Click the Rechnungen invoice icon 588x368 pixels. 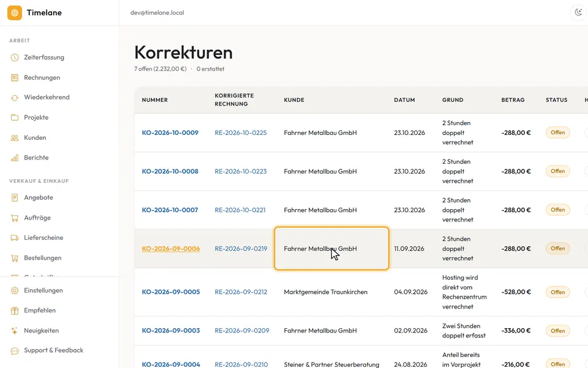click(15, 78)
